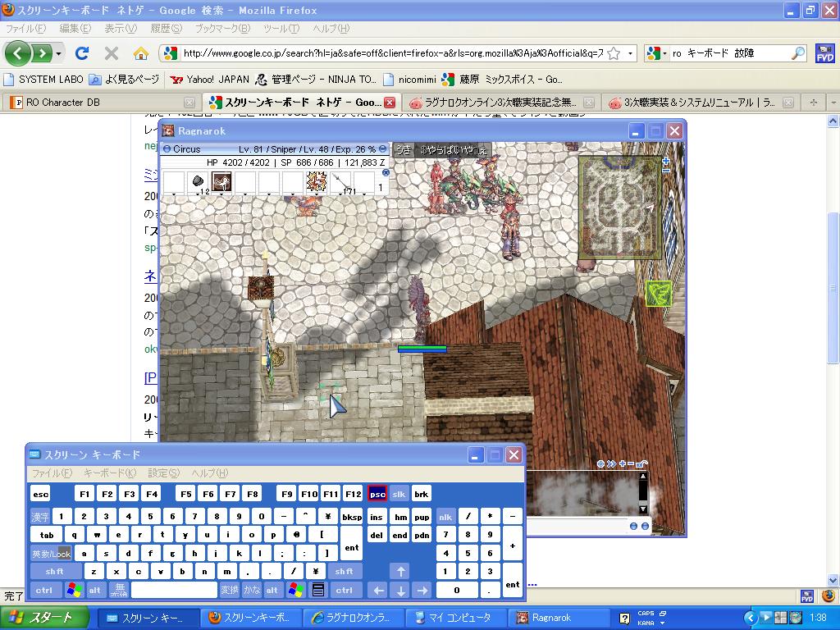Switch to 3次職実装＆システムリニューアル tab

[699, 102]
